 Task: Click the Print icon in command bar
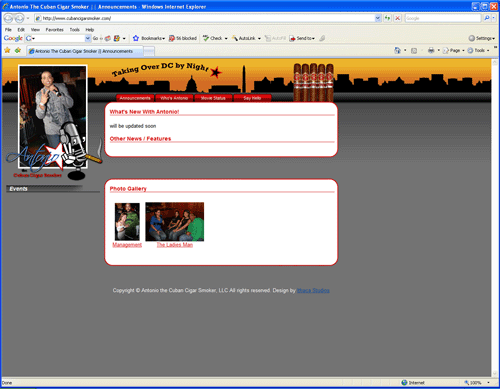tap(431, 50)
